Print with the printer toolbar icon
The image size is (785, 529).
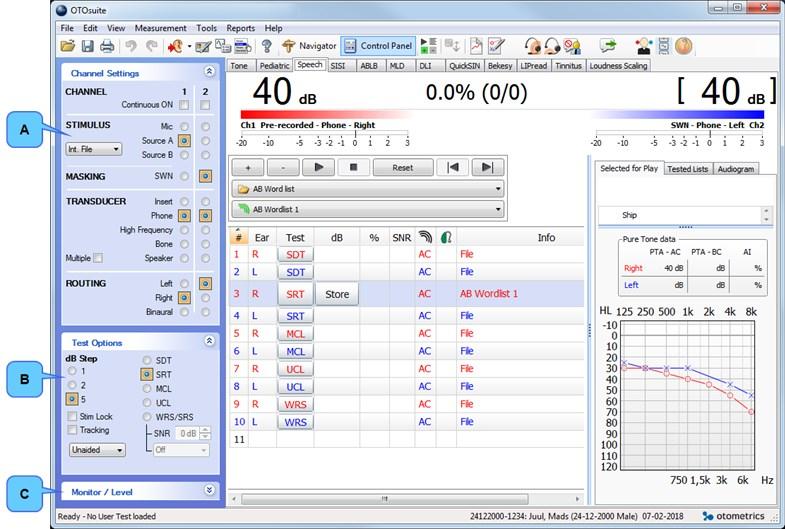[x=107, y=47]
